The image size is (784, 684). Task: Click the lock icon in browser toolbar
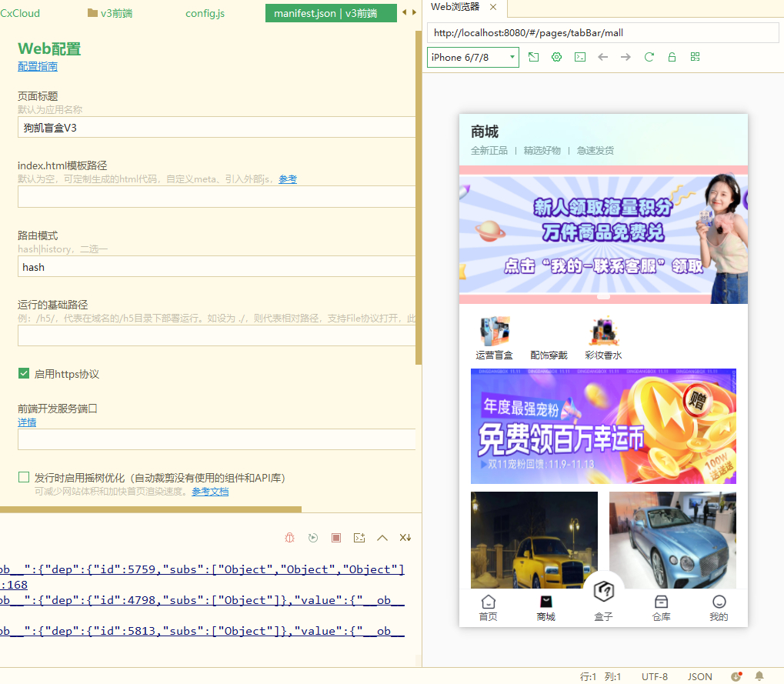pyautogui.click(x=672, y=58)
